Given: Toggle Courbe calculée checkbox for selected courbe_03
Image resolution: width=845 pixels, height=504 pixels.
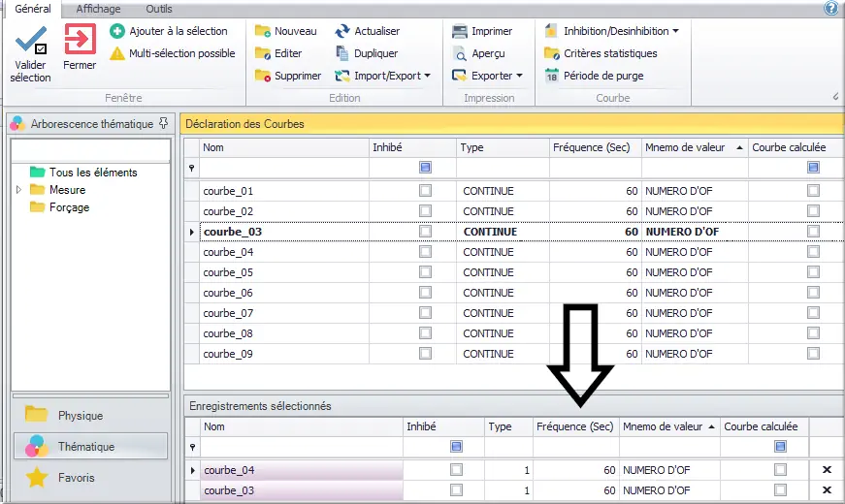Looking at the screenshot, I should [x=780, y=490].
